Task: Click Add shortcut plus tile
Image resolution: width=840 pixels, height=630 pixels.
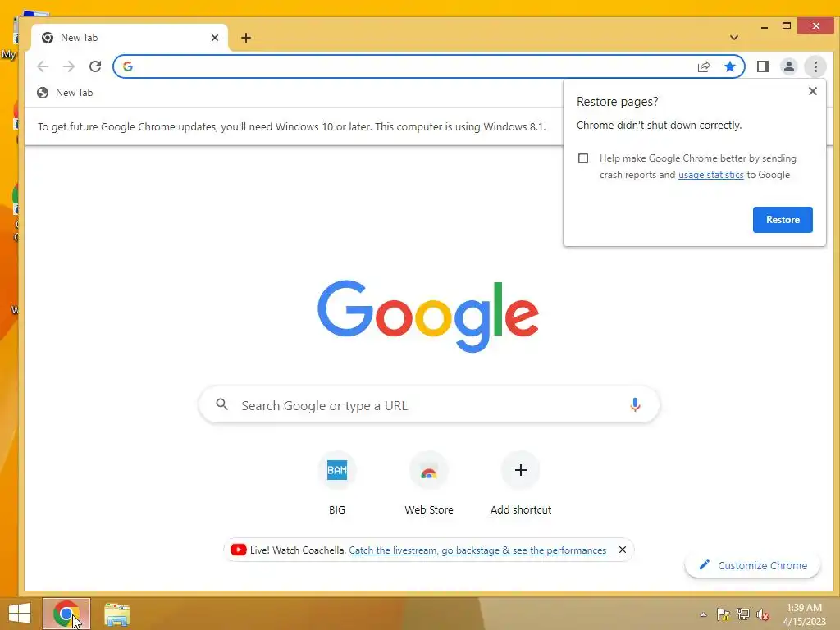Action: [x=521, y=484]
